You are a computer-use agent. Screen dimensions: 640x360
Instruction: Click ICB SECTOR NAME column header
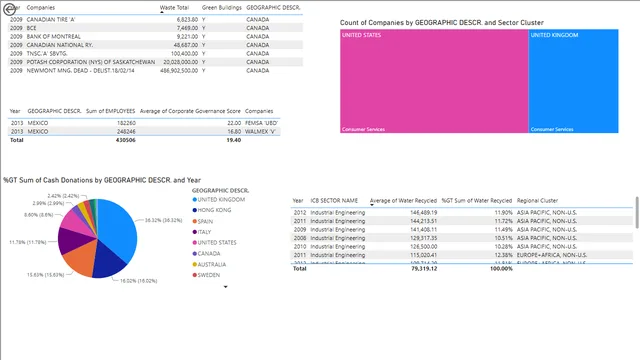(x=334, y=200)
